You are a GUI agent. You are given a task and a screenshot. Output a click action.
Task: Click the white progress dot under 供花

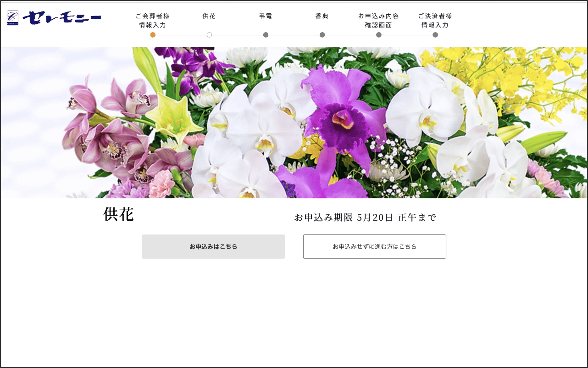(209, 35)
